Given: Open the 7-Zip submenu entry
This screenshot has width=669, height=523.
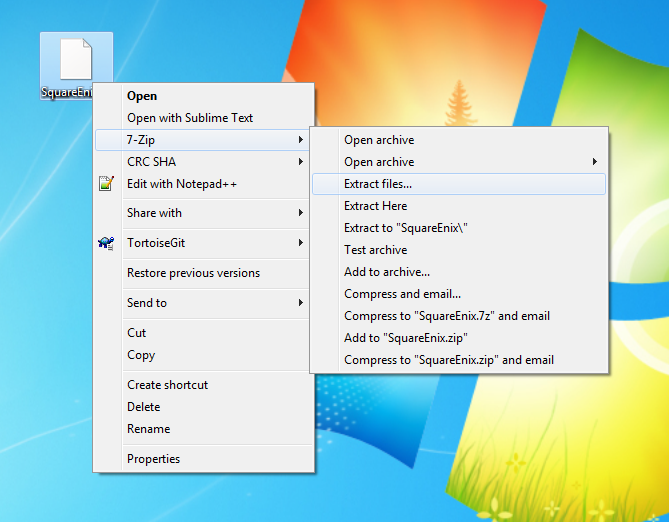Looking at the screenshot, I should (203, 139).
